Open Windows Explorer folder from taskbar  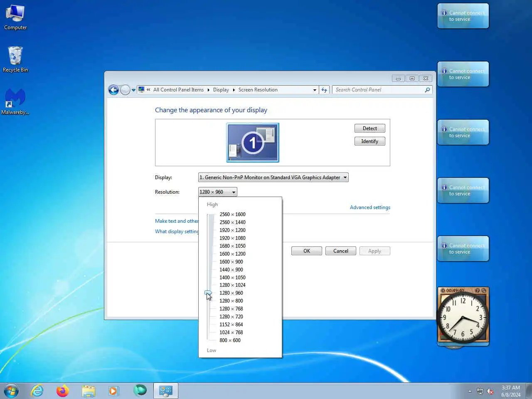pos(89,391)
